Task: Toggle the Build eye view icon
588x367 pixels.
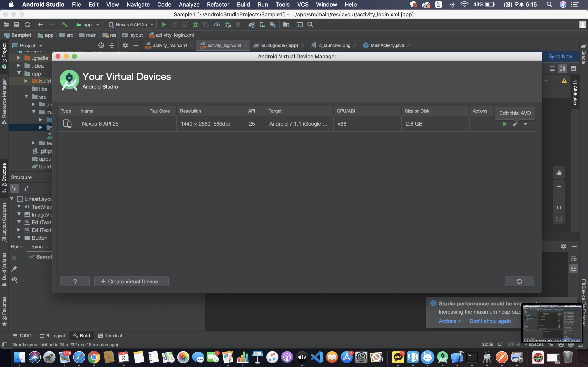Action: [14, 280]
